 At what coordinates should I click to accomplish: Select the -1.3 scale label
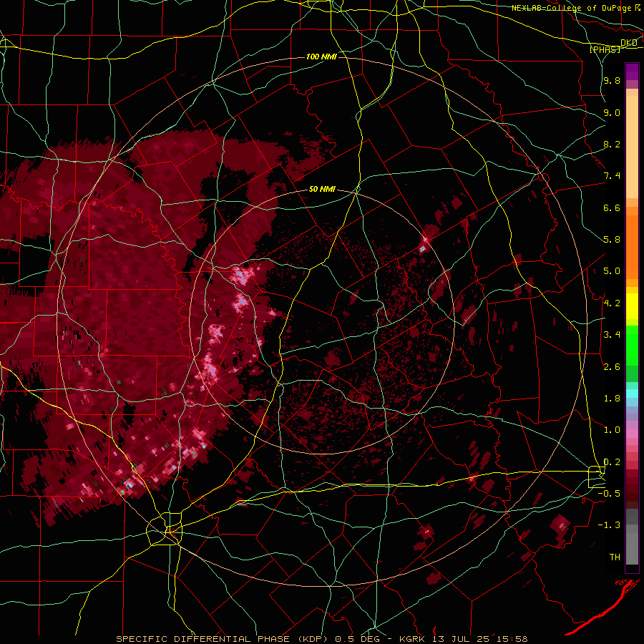click(609, 525)
